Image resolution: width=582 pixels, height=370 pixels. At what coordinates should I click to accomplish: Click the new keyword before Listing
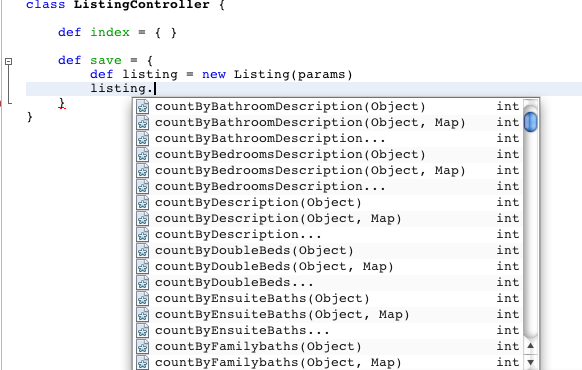pos(214,74)
